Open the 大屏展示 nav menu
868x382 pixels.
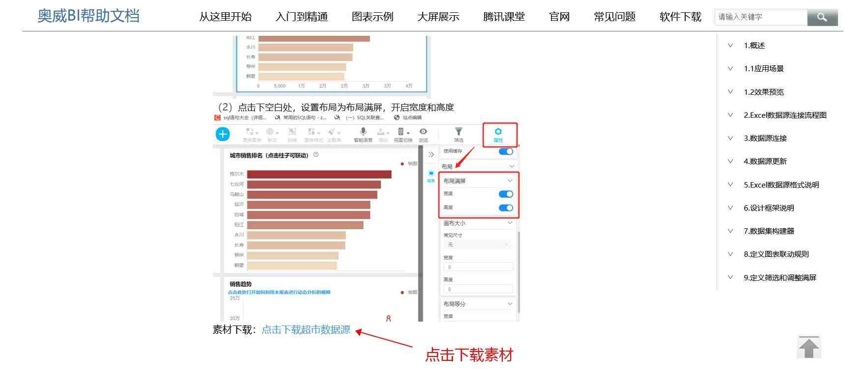click(438, 17)
